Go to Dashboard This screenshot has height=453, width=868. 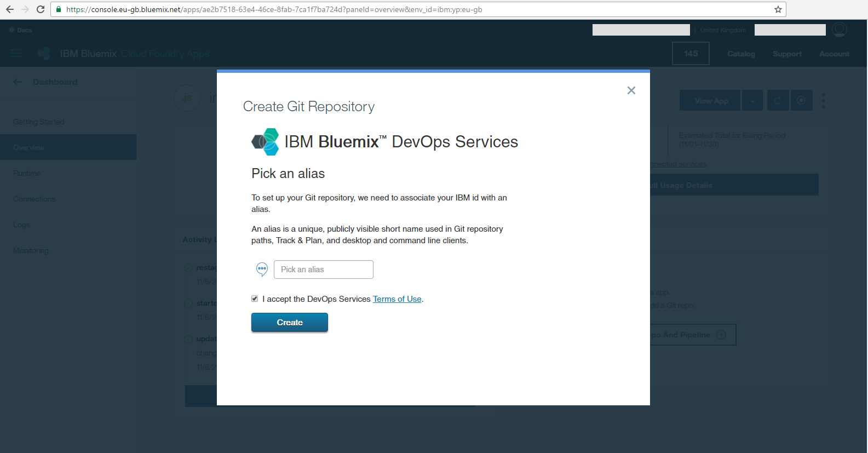[55, 82]
